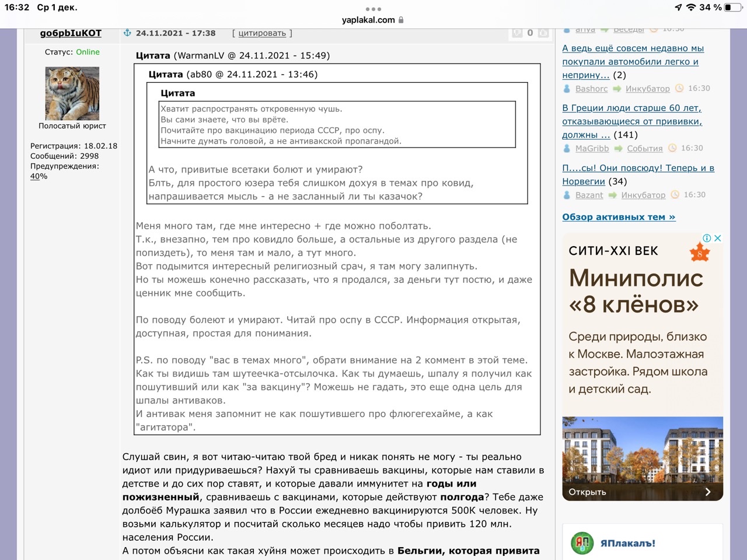Click the Сообщений: 2998 text
The image size is (747, 560).
64,156
